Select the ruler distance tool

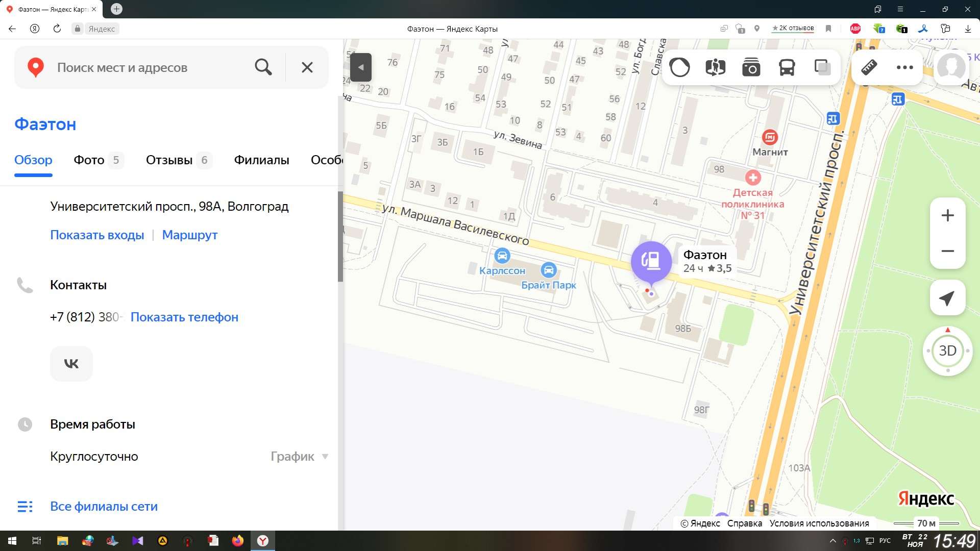869,67
